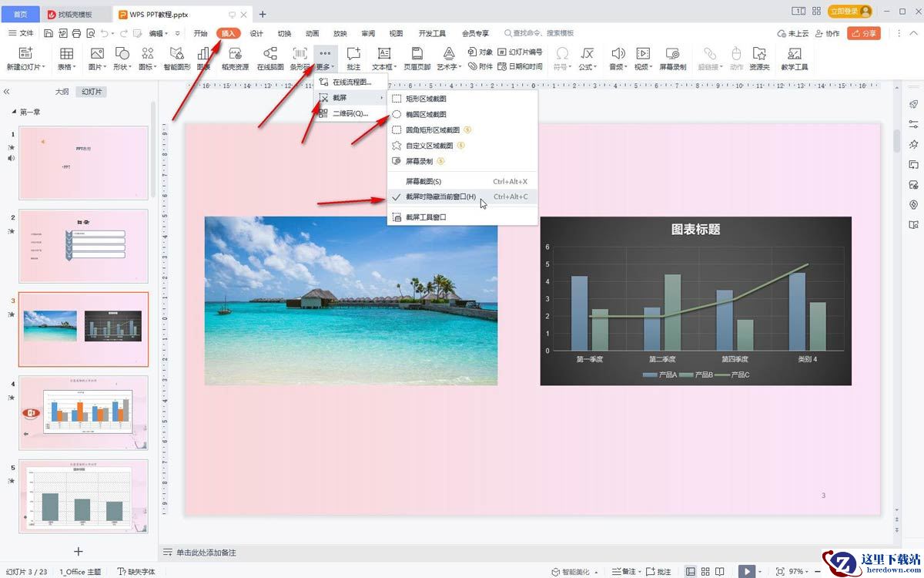Screen dimensions: 924x578
Task: Select slide 4 thumbnail
Action: 83,412
